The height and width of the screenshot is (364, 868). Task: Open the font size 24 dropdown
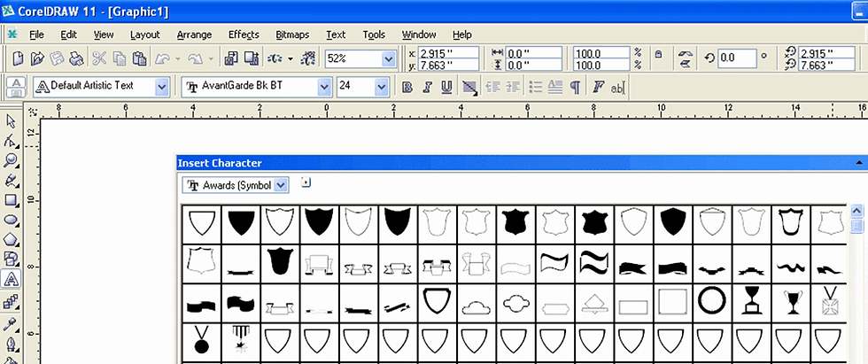click(x=382, y=86)
